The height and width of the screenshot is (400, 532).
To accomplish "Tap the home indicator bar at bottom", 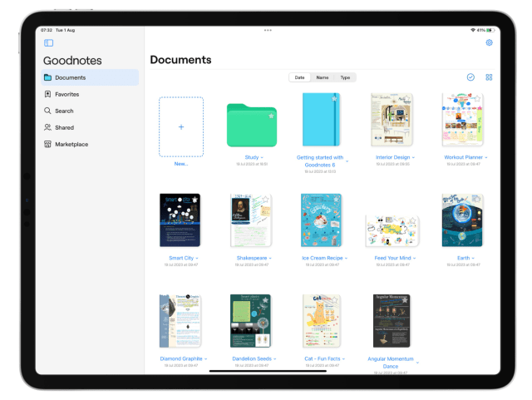I will [x=268, y=371].
